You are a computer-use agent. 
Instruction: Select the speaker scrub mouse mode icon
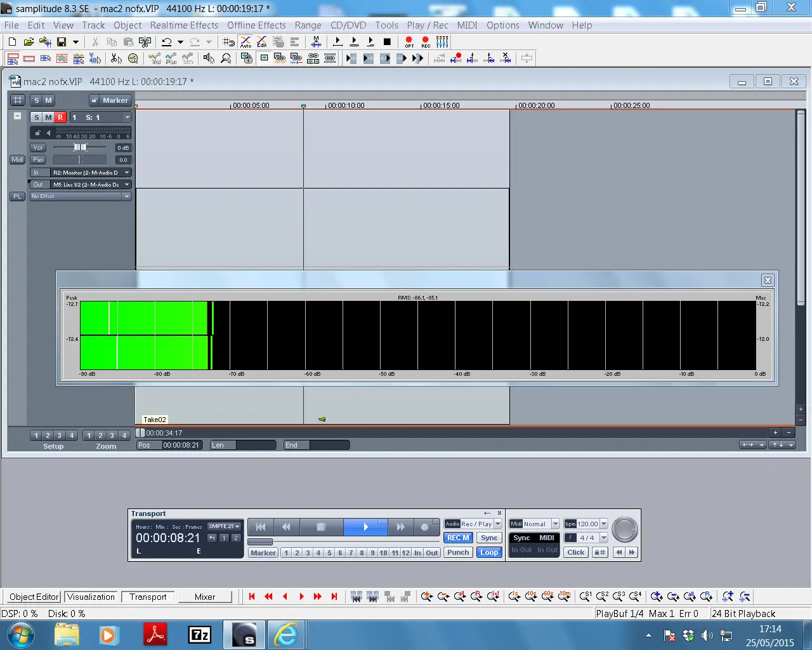tap(209, 58)
